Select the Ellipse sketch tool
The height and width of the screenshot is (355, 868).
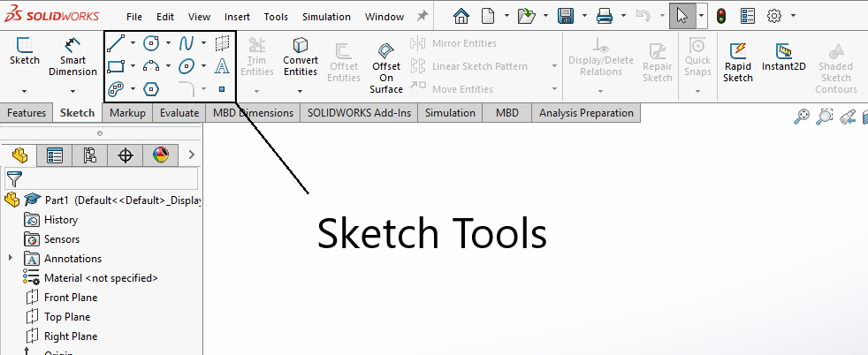pos(187,66)
